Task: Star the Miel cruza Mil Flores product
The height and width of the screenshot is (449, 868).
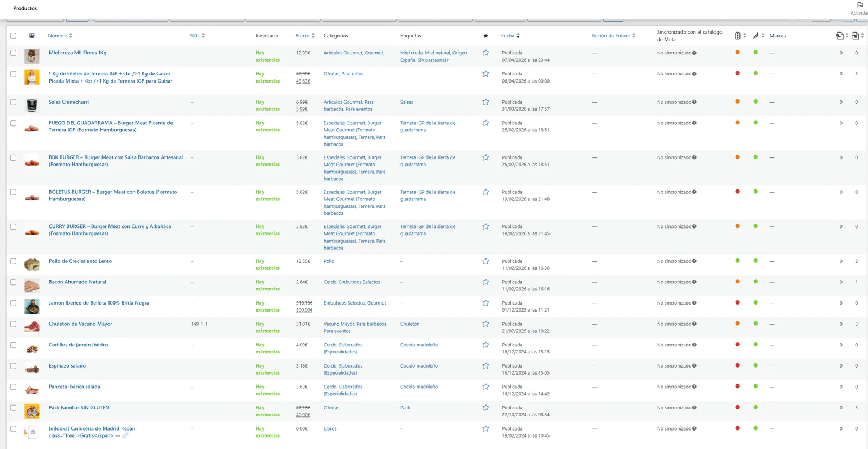Action: [x=486, y=53]
